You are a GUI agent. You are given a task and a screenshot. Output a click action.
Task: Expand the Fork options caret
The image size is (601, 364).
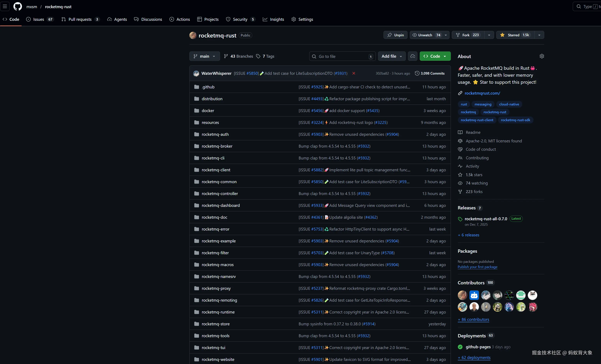(x=489, y=35)
